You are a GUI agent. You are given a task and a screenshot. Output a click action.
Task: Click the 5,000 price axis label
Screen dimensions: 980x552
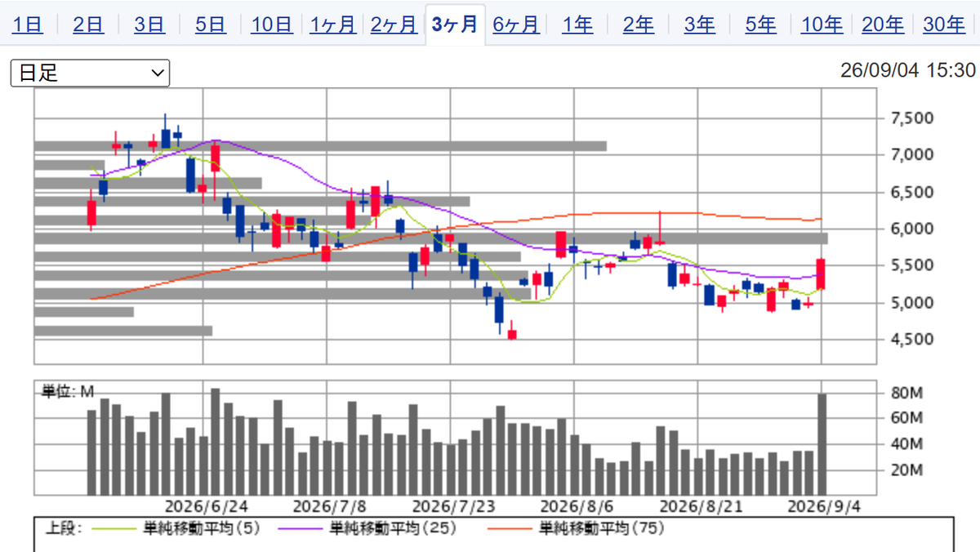[911, 303]
